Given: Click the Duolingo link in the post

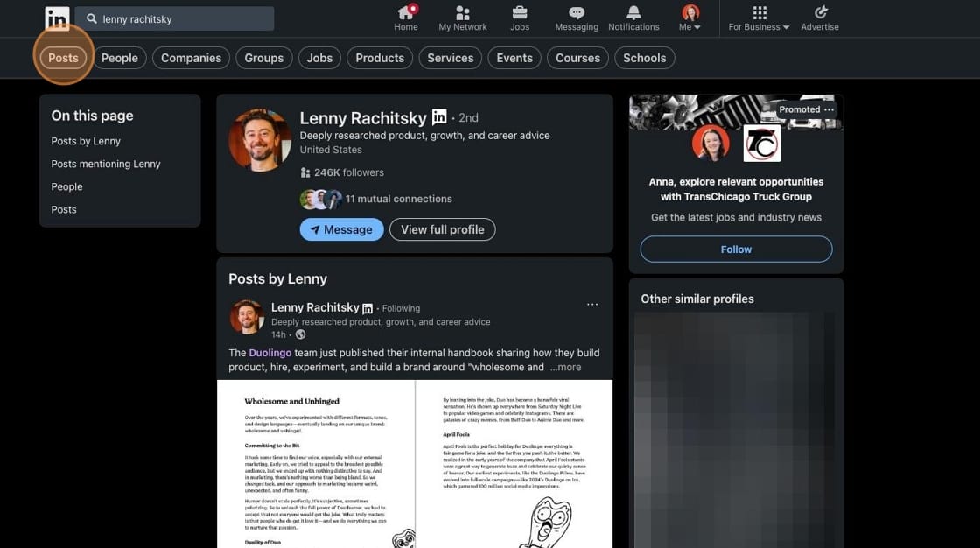Looking at the screenshot, I should [x=271, y=352].
